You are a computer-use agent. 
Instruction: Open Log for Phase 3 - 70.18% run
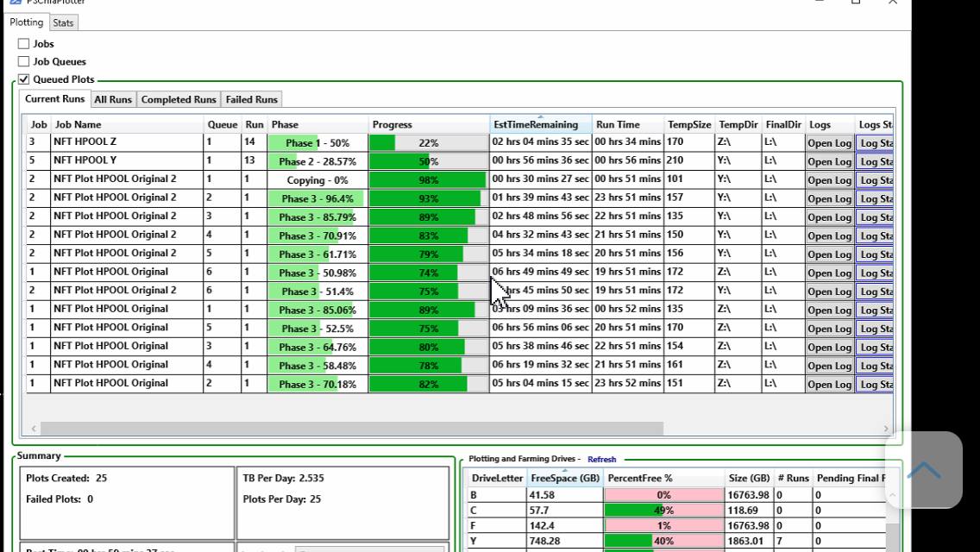coord(829,385)
